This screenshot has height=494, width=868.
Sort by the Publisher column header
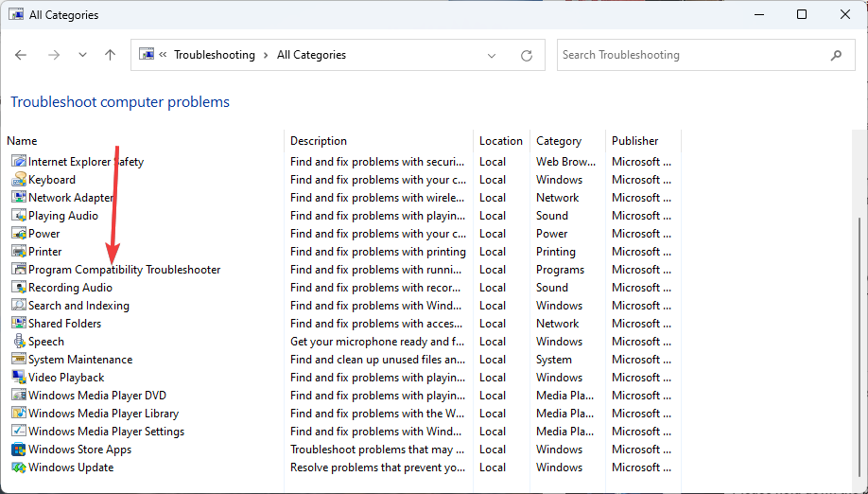pyautogui.click(x=635, y=141)
